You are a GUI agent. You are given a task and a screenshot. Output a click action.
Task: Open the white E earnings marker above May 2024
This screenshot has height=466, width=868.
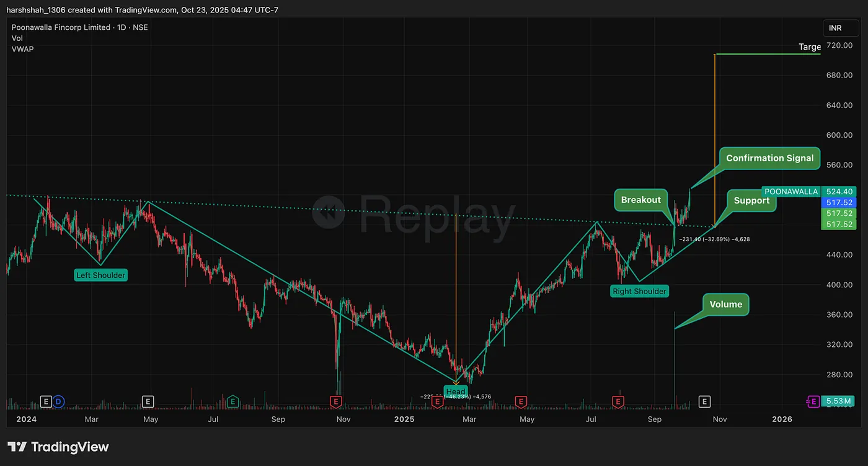(148, 401)
